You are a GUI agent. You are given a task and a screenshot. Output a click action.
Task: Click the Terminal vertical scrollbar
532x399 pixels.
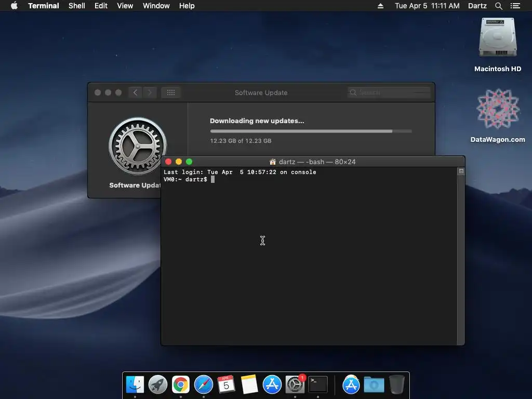coord(461,260)
